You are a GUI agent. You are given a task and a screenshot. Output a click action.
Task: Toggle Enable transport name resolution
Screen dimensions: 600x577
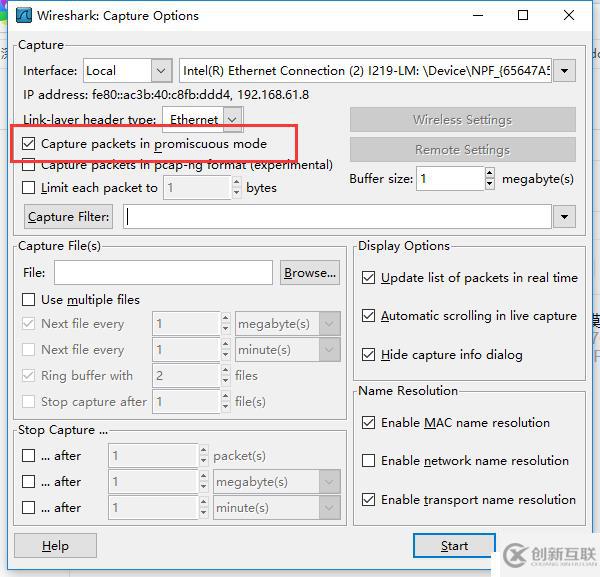click(368, 500)
